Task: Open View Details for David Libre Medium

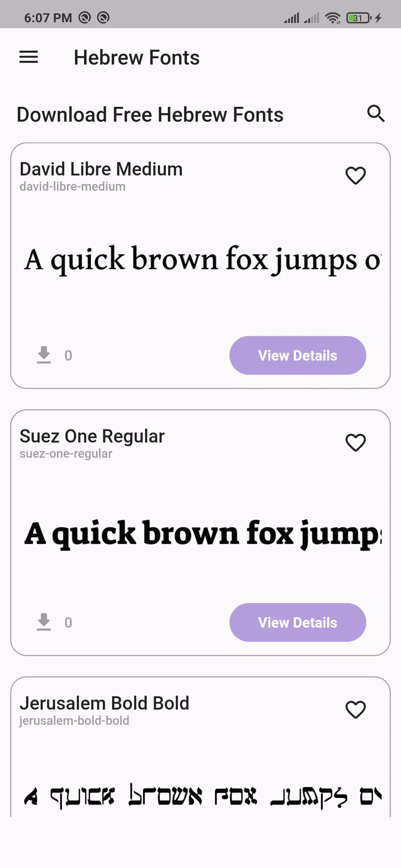Action: 297,355
